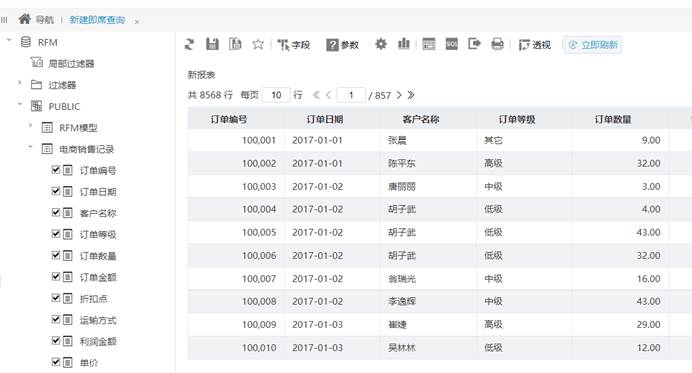692x373 pixels.
Task: Select the 新建即席查询 tab
Action: [x=97, y=20]
